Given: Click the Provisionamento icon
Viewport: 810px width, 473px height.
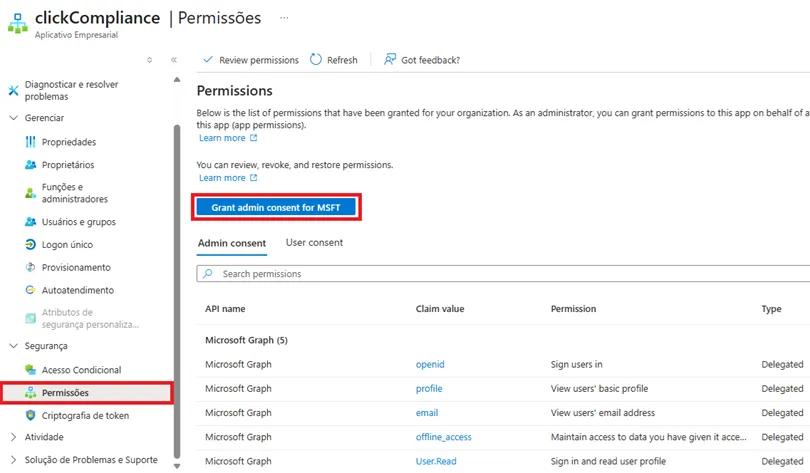Looking at the screenshot, I should [x=30, y=267].
